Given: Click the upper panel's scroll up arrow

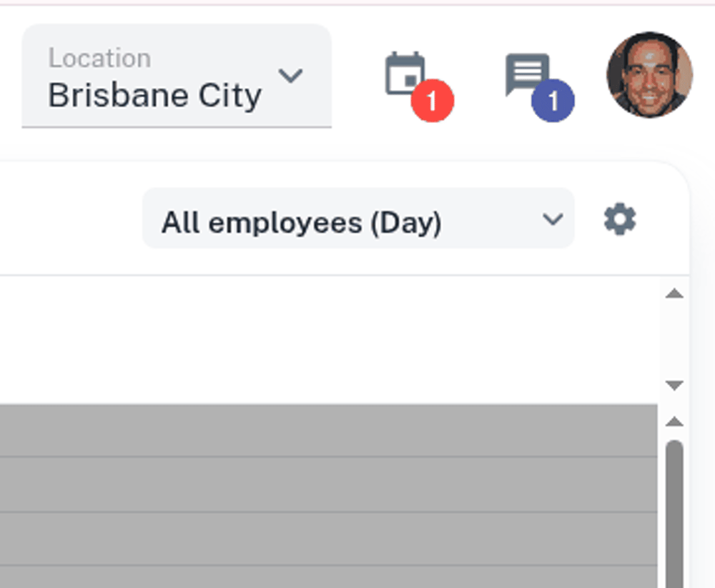Looking at the screenshot, I should coord(674,294).
